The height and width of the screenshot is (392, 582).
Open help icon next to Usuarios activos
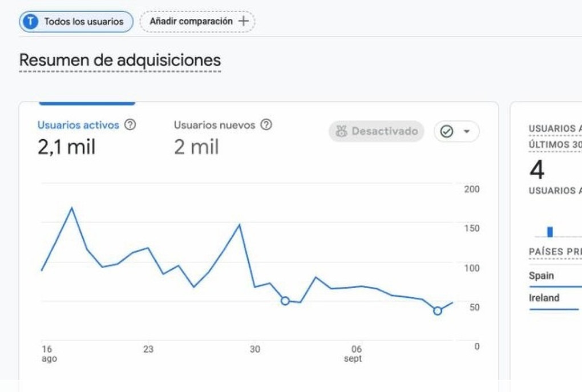[130, 124]
